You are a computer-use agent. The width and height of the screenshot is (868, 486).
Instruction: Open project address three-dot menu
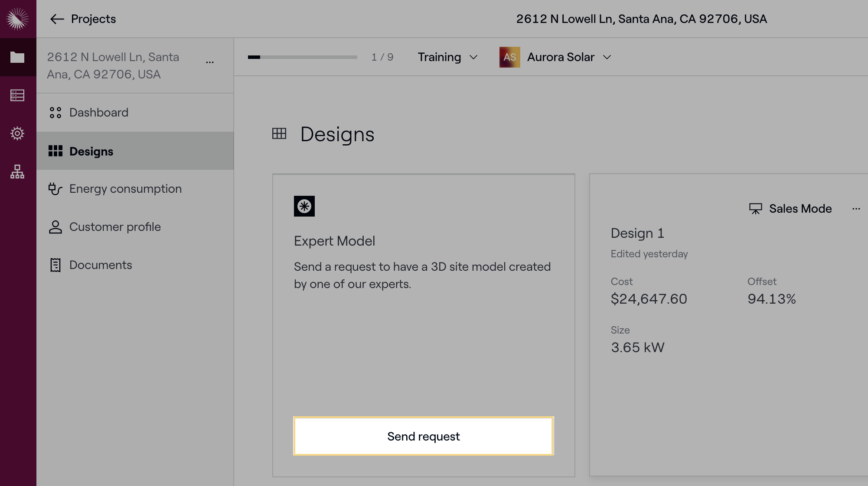click(210, 62)
